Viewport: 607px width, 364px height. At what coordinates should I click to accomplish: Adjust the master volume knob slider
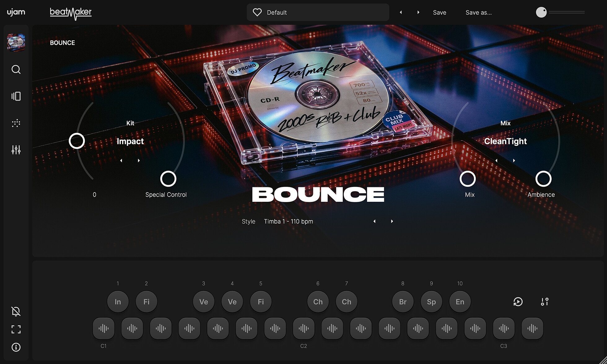541,12
